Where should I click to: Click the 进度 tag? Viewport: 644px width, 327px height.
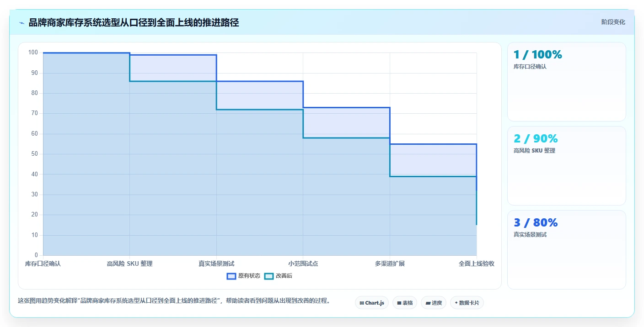coord(434,303)
